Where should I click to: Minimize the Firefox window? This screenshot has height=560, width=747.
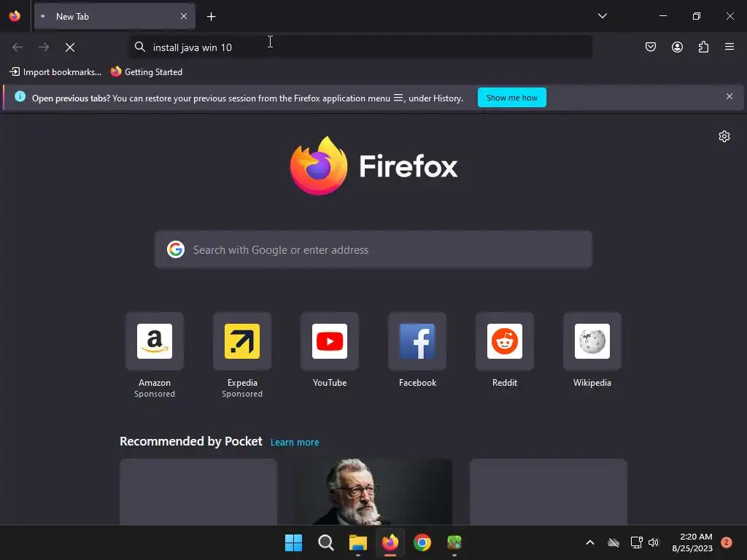pyautogui.click(x=663, y=16)
